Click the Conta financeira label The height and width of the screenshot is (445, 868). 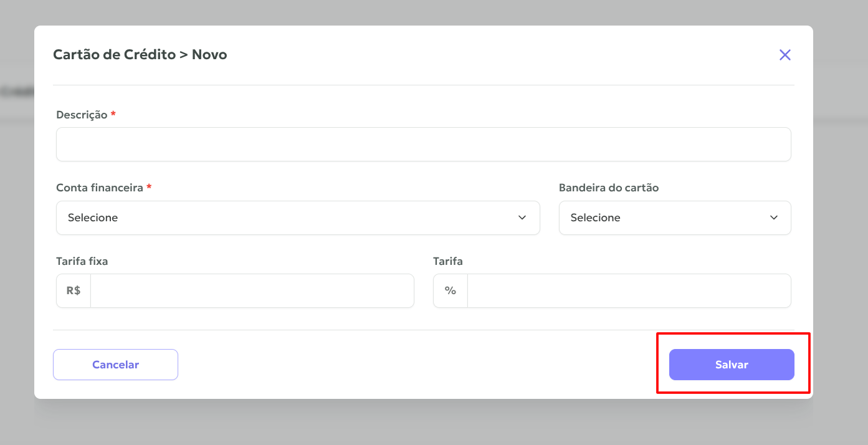100,188
